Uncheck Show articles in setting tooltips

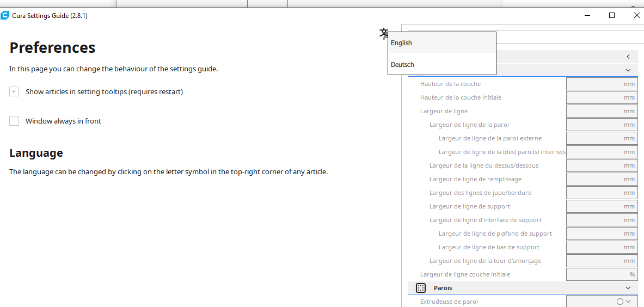tap(14, 91)
